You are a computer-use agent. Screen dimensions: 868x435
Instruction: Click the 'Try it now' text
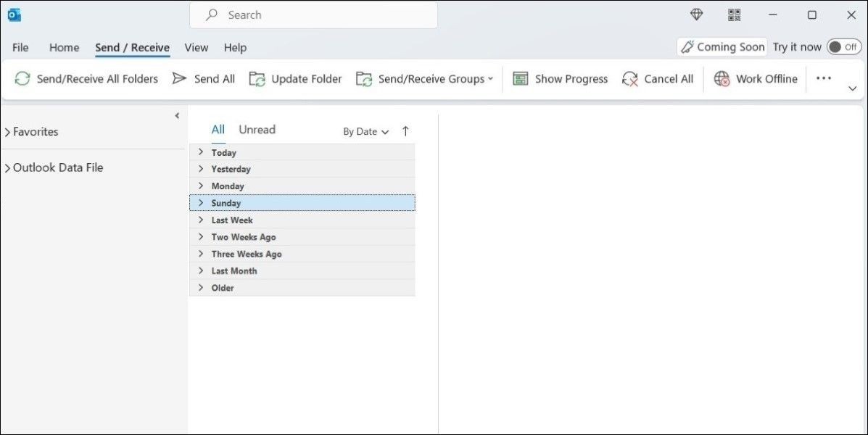point(797,47)
